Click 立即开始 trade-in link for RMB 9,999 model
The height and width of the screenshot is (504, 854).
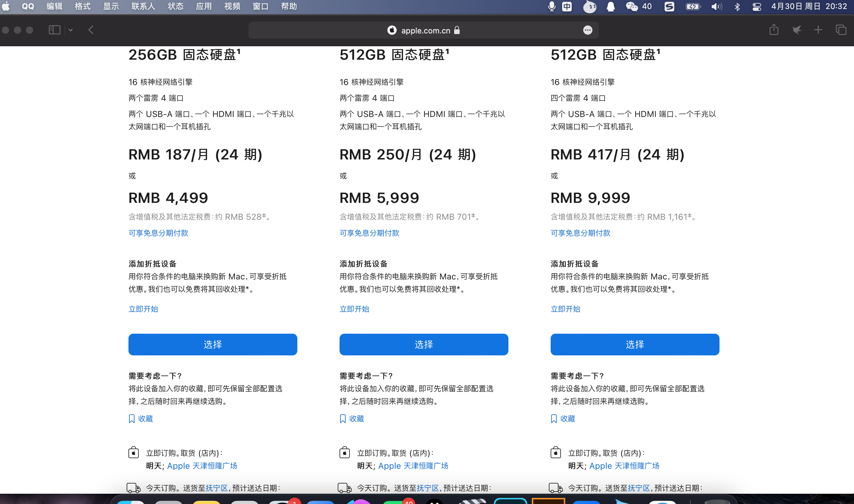point(566,309)
